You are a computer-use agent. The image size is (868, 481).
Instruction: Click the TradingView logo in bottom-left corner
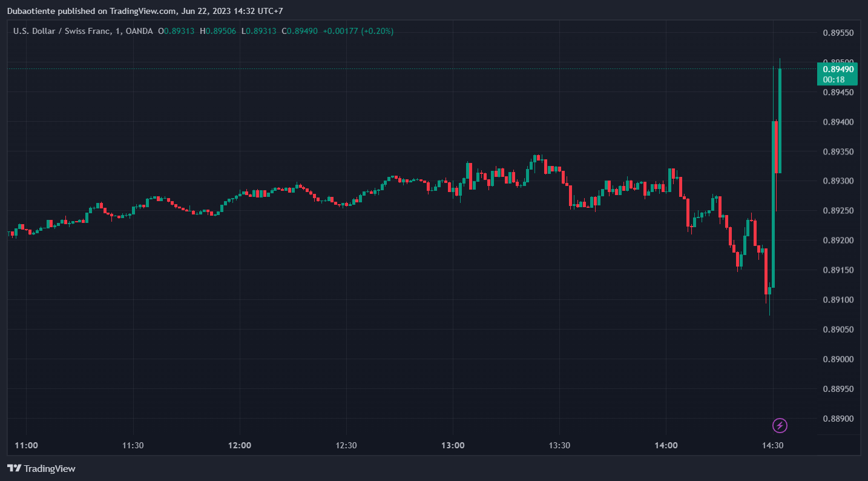tap(41, 468)
